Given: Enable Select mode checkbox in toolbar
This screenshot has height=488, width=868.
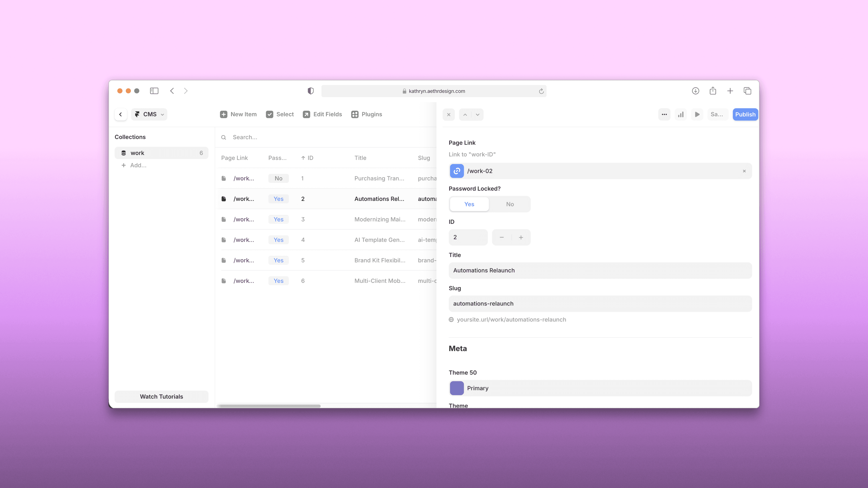Looking at the screenshot, I should pyautogui.click(x=270, y=115).
